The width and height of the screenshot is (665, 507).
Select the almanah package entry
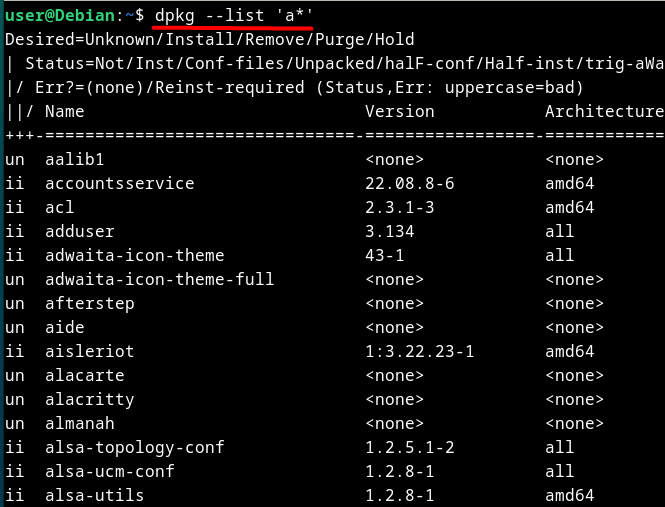click(80, 423)
